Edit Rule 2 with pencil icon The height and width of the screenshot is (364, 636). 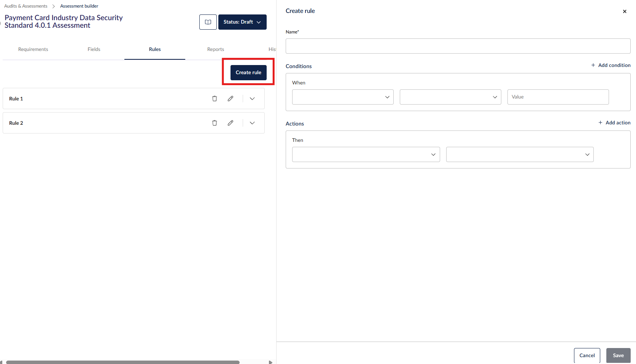231,123
